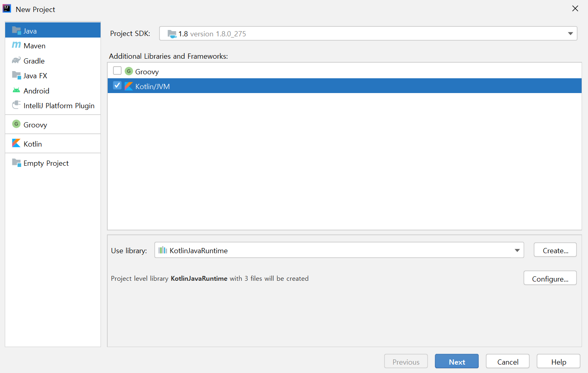This screenshot has height=373, width=588.
Task: Select the Maven 'm' icon
Action: point(16,45)
